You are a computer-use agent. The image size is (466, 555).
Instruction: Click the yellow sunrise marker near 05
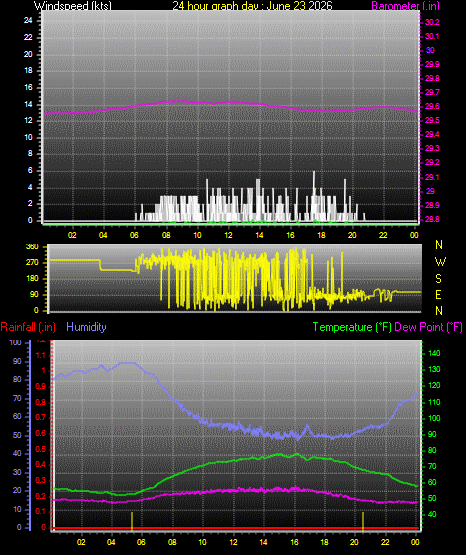point(132,521)
